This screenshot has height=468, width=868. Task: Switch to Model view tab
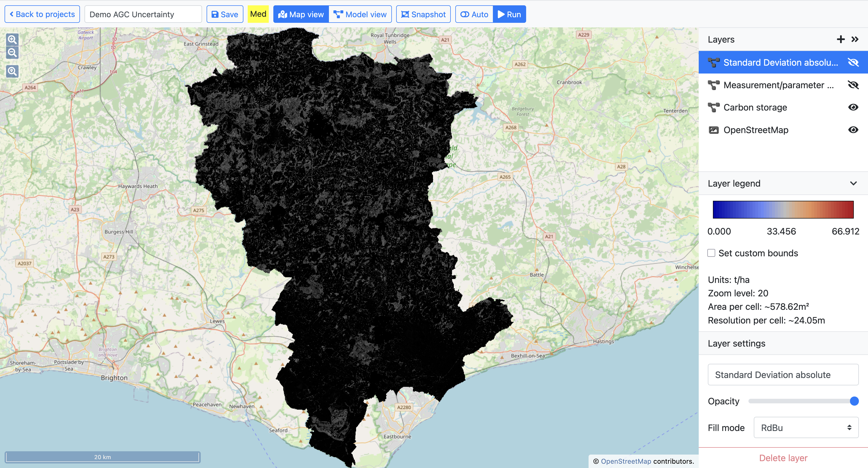click(360, 14)
